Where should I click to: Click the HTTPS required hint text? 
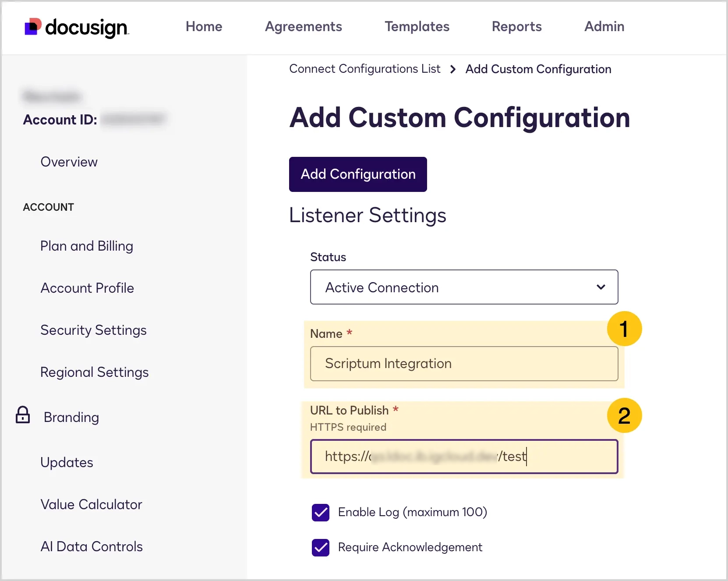tap(348, 427)
